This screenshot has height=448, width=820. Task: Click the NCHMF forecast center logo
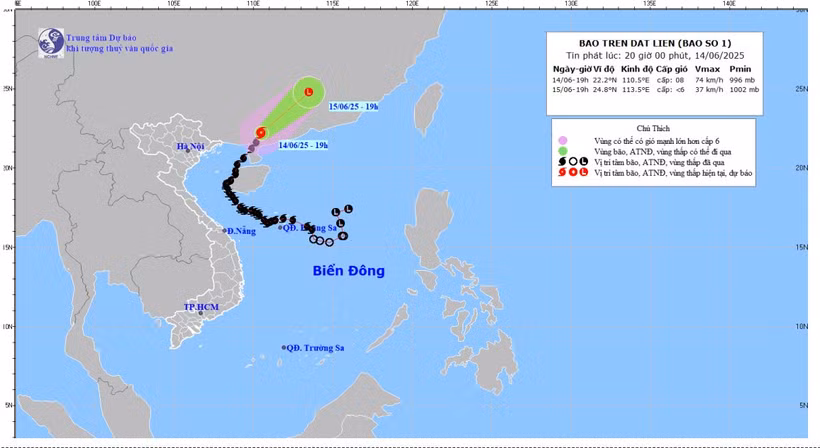(x=50, y=43)
